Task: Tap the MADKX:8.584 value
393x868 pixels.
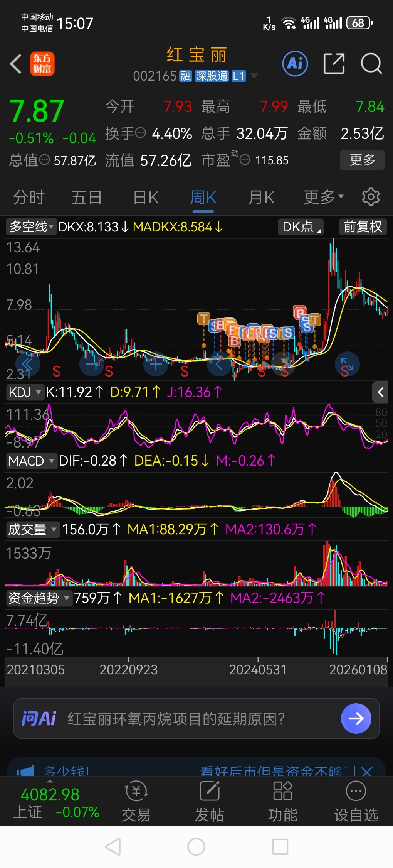Action: point(178,227)
